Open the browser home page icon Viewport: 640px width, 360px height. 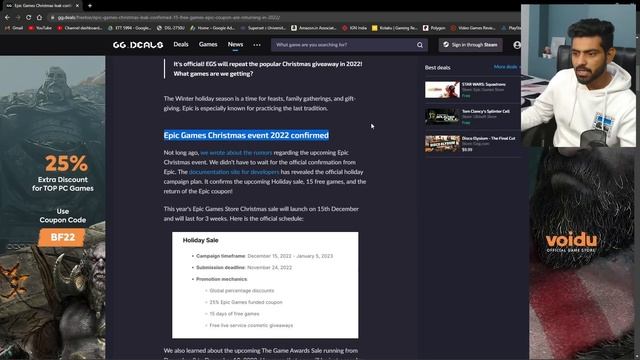click(39, 18)
